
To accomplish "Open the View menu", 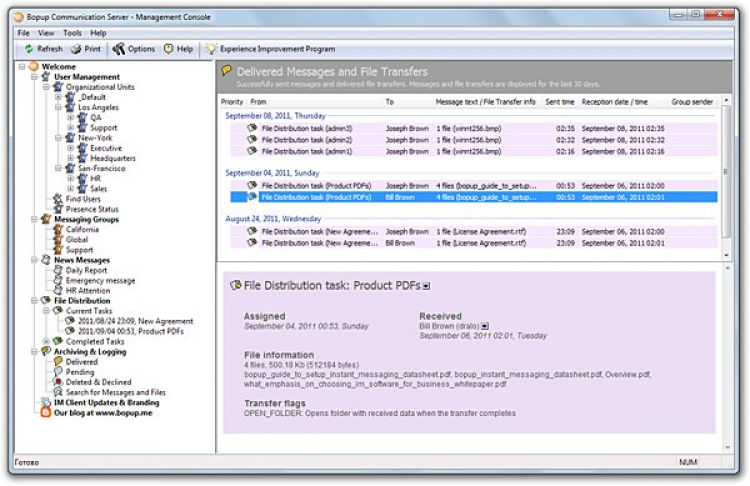I will pyautogui.click(x=46, y=33).
